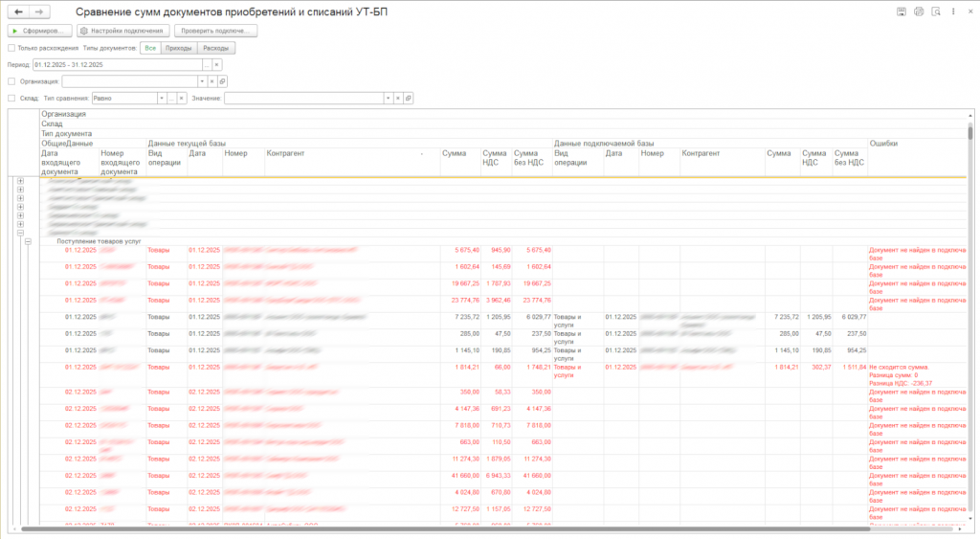This screenshot has width=980, height=539.
Task: Collapse Поступление товаров услуг group
Action: point(28,241)
